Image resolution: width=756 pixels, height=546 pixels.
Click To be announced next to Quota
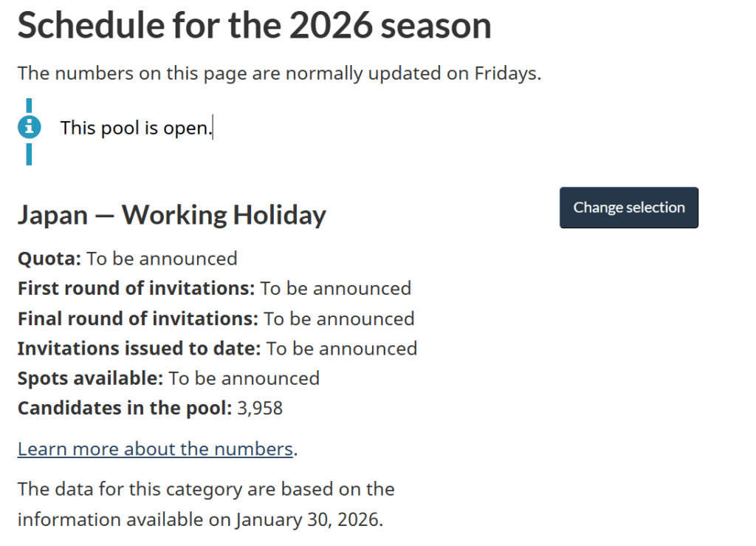[x=162, y=259]
